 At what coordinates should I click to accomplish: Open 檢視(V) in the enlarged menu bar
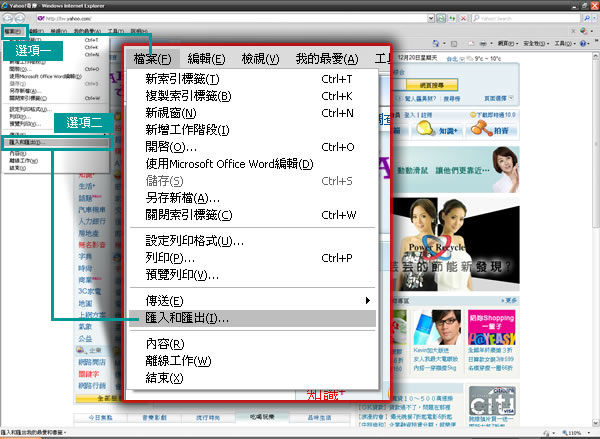pos(261,59)
